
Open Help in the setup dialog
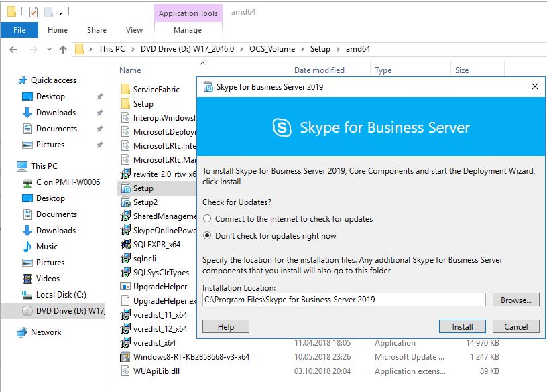tap(226, 327)
